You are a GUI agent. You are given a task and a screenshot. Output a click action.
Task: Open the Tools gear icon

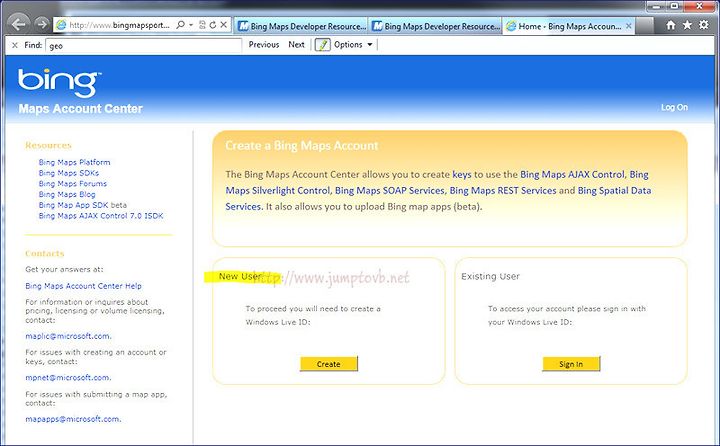pyautogui.click(x=703, y=25)
